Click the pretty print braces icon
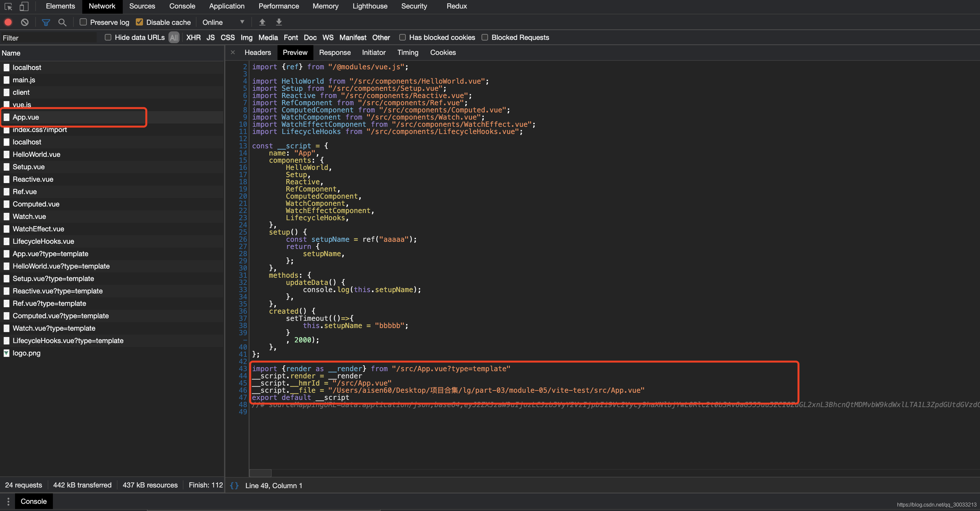This screenshot has width=980, height=511. (x=234, y=486)
